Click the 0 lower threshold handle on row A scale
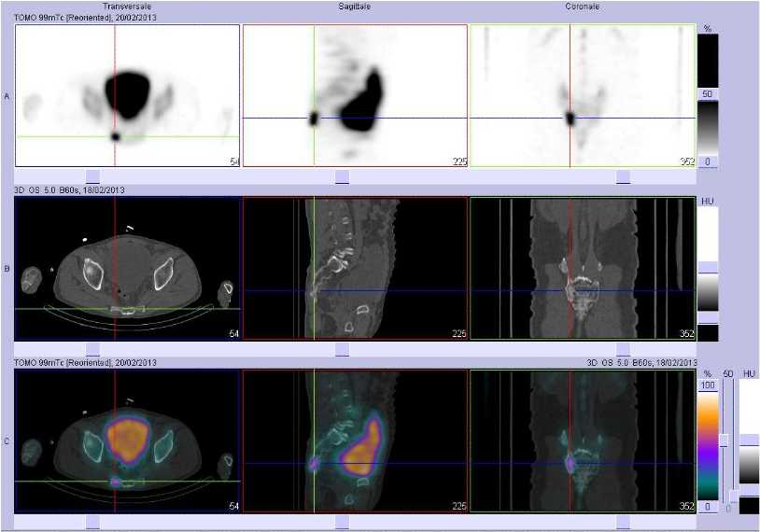Image resolution: width=760 pixels, height=532 pixels. pyautogui.click(x=708, y=161)
